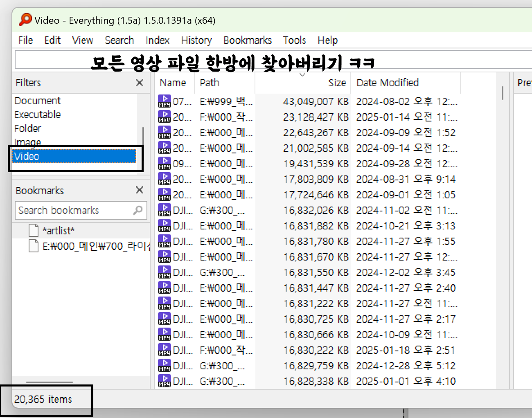
Task: Open the *artlist* bookmark
Action: [x=59, y=231]
